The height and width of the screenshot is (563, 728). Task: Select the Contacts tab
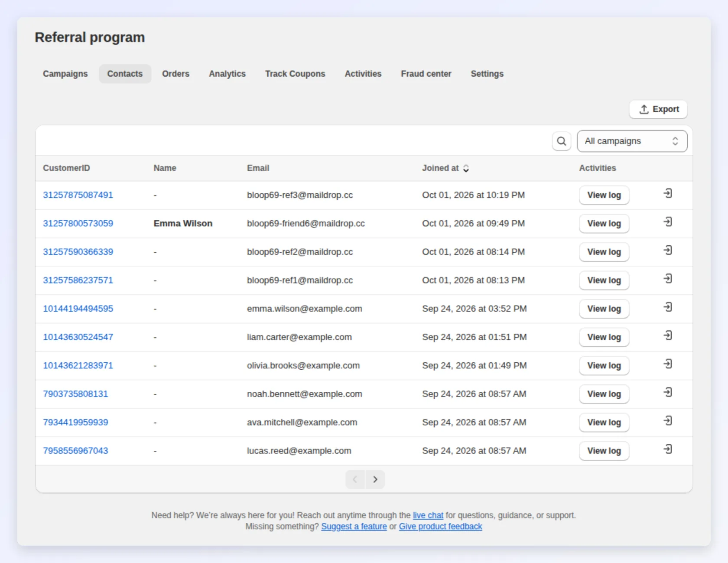(x=125, y=74)
